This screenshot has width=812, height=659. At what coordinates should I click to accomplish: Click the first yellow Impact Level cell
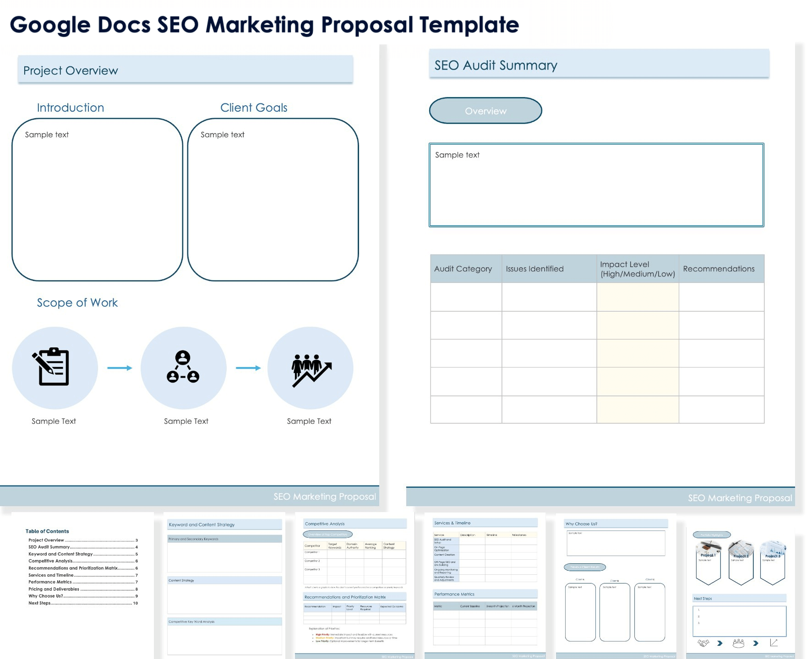(x=638, y=297)
